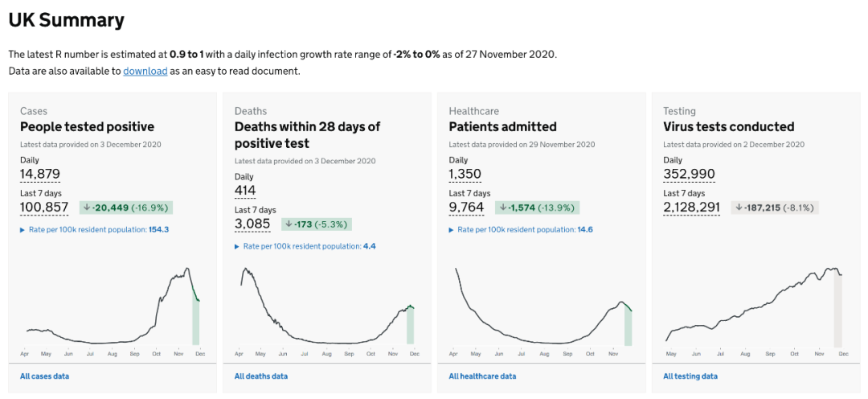Click deaths last 7 days total 3,085
This screenshot has width=868, height=399.
pos(252,224)
